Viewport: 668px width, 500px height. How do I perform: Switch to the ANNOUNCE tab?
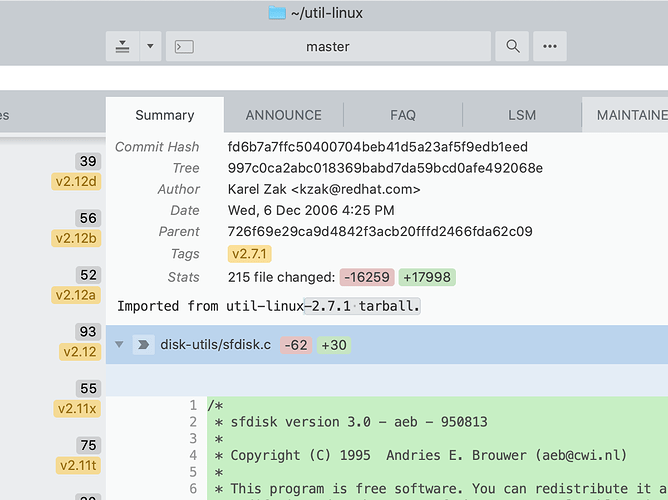284,115
